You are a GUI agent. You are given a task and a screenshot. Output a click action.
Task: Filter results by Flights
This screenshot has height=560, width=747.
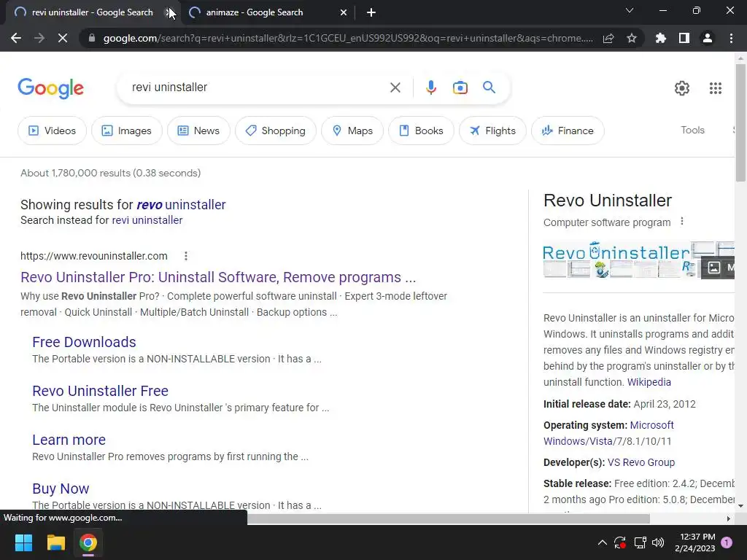tap(492, 131)
